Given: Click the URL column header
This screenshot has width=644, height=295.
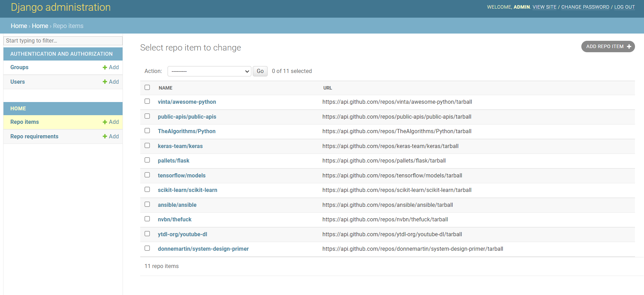Looking at the screenshot, I should (328, 88).
